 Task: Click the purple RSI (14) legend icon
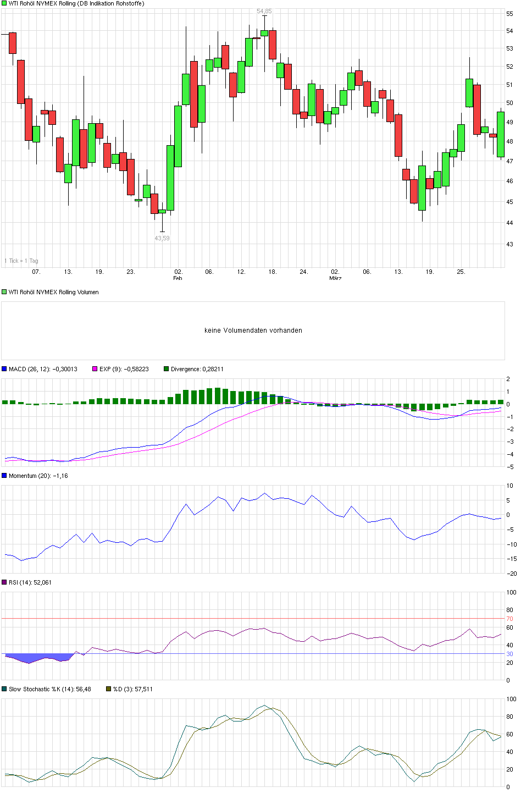(x=4, y=581)
